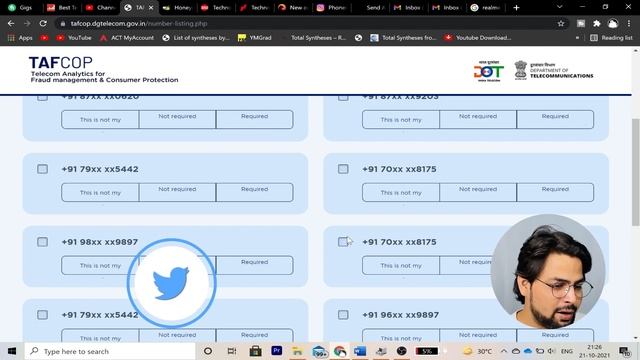Open Chrome's three-dot menu

coord(629,24)
